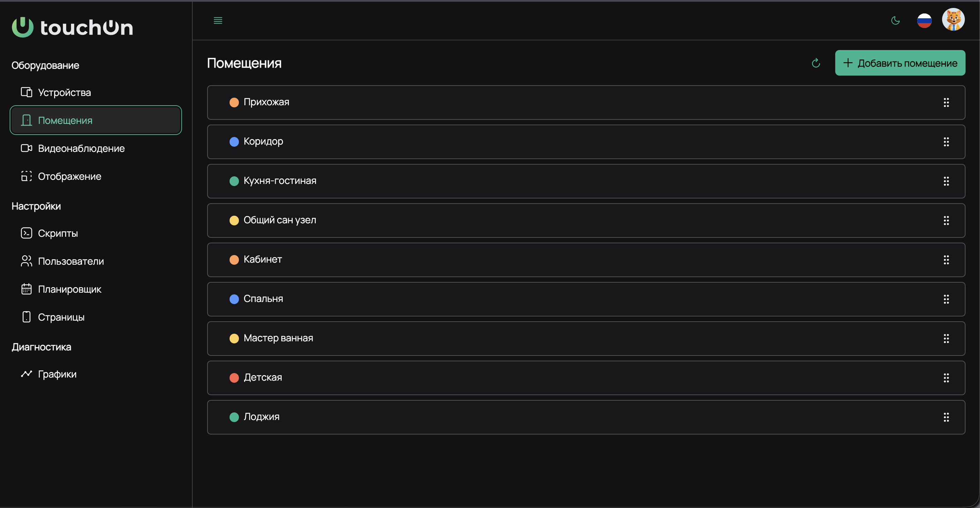The height and width of the screenshot is (508, 980).
Task: Open the Russian flag language selector
Action: (x=925, y=21)
